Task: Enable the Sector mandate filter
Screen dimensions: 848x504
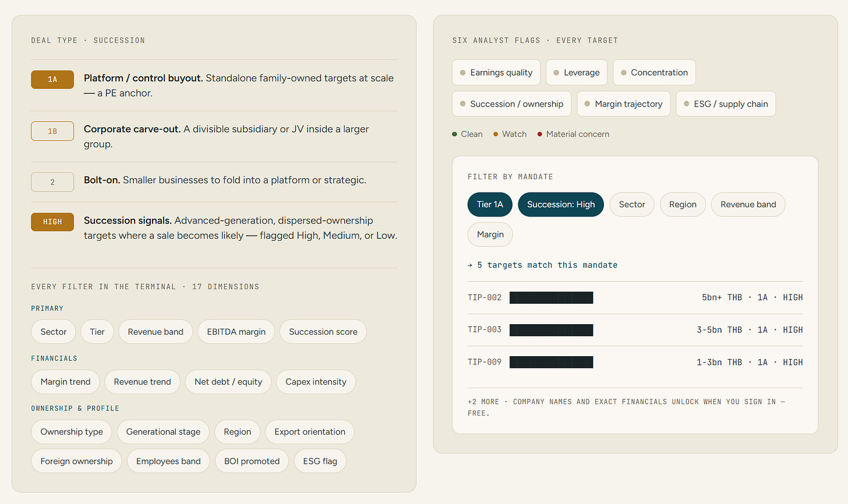Action: tap(632, 204)
